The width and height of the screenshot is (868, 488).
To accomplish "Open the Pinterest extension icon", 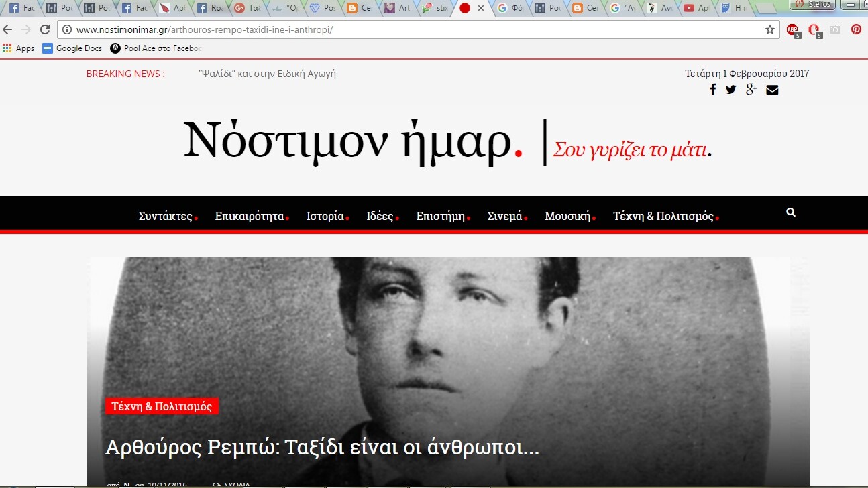I will (856, 29).
